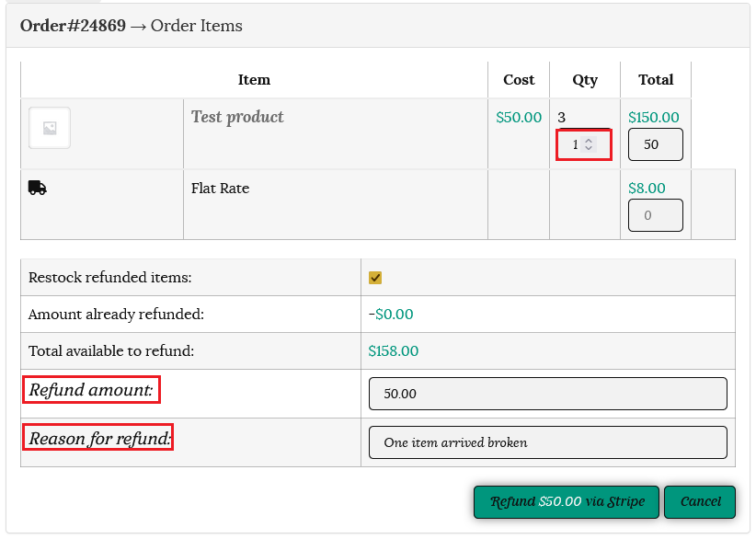Click the Cost column header
756x539 pixels.
point(519,80)
